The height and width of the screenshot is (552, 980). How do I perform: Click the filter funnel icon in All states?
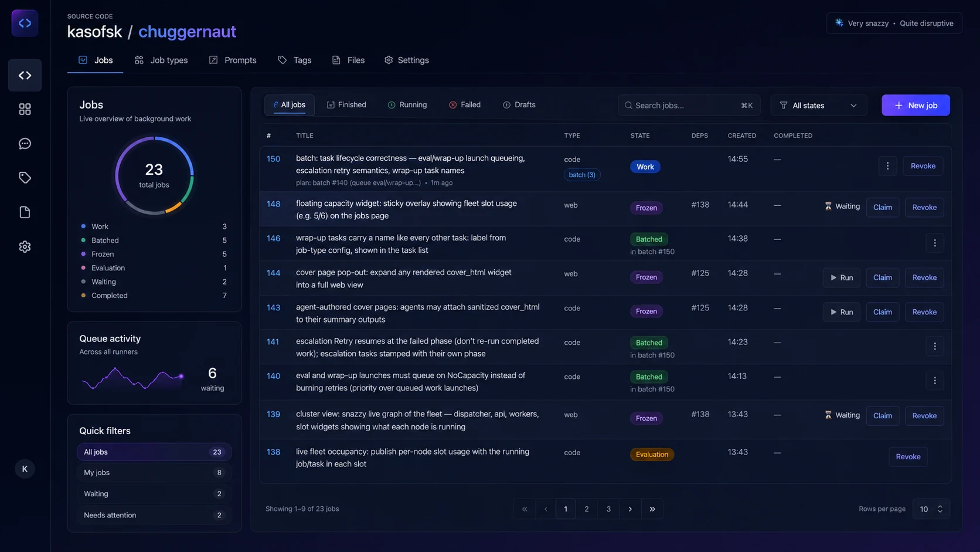(x=784, y=106)
